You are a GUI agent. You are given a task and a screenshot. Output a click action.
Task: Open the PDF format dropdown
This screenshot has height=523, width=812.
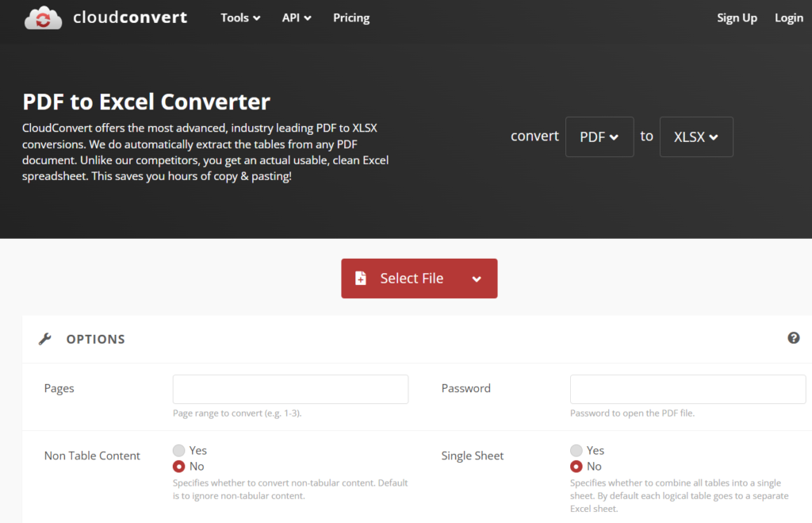tap(599, 137)
